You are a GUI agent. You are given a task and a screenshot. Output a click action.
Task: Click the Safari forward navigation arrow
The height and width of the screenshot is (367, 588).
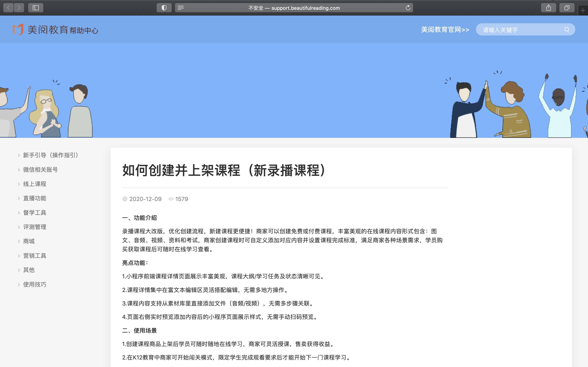19,8
